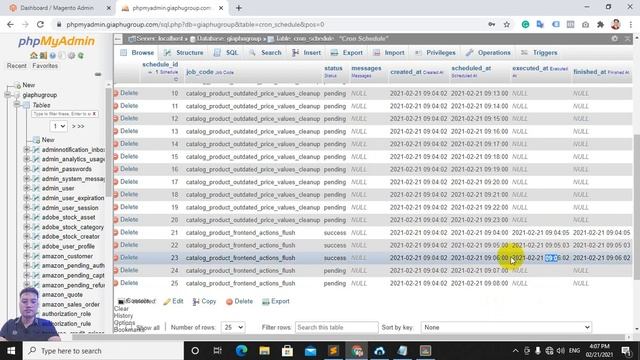This screenshot has height=360, width=640.
Task: Open the Insert tab
Action: click(307, 53)
